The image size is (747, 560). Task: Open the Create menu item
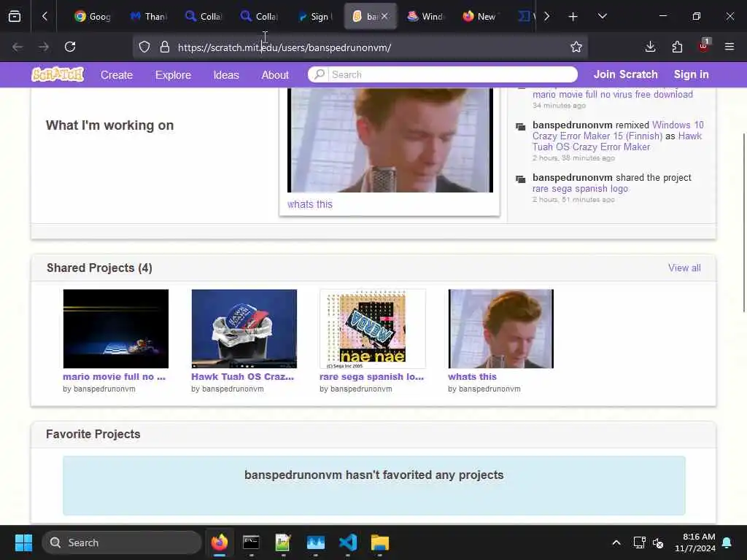[x=117, y=75]
